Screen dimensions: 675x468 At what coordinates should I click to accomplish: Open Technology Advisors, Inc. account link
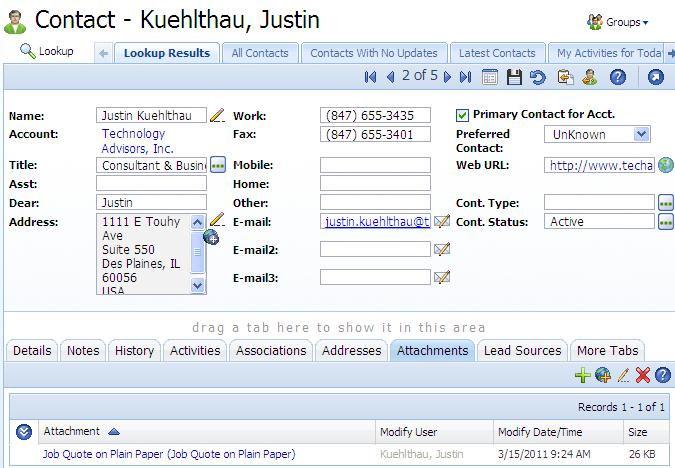137,141
